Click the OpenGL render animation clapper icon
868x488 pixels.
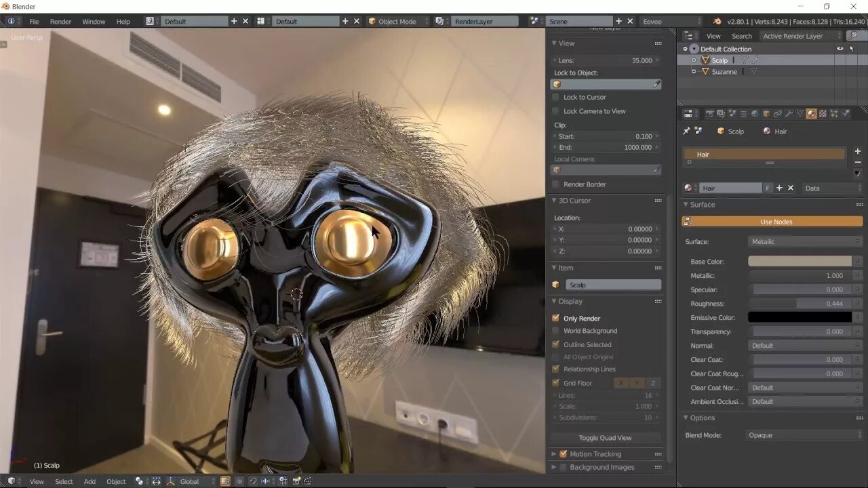308,481
